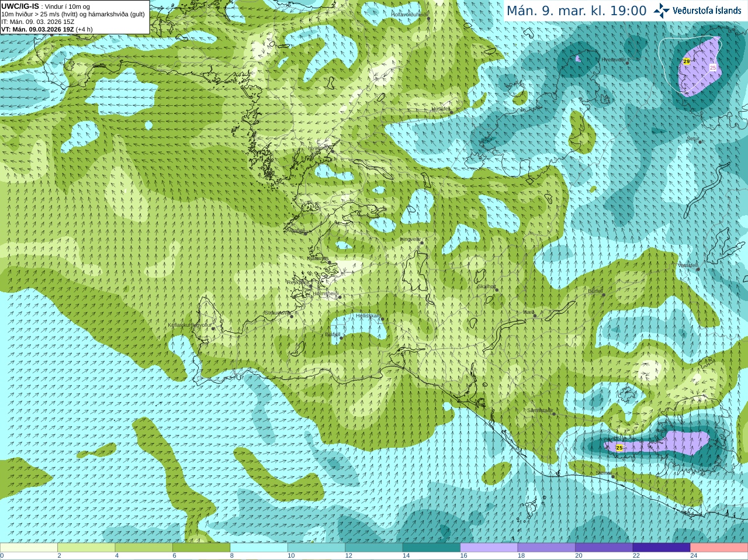Click the Setur station label

[x=692, y=139]
